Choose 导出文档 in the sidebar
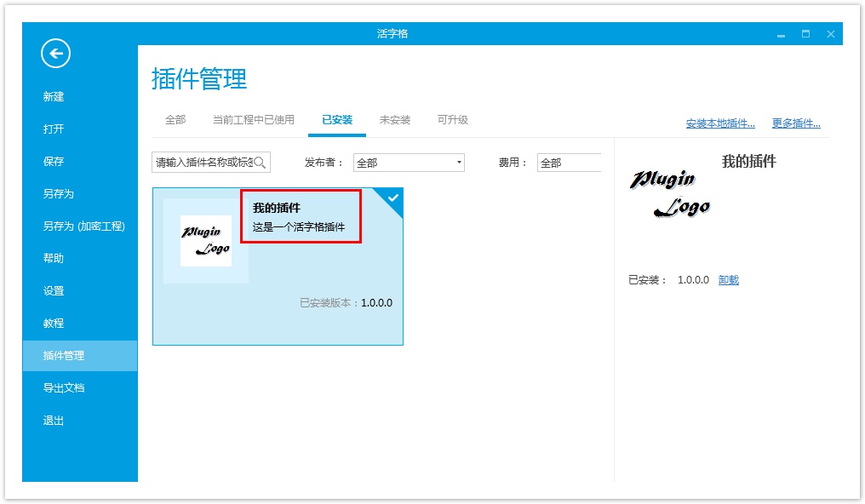 [64, 387]
